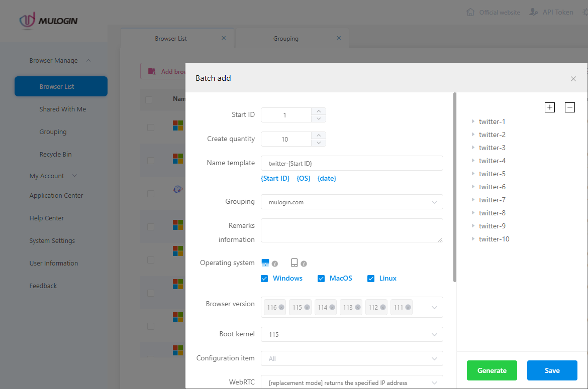Open the Grouping dropdown showing mulogin.com
Screen dimensions: 588x389
point(352,202)
